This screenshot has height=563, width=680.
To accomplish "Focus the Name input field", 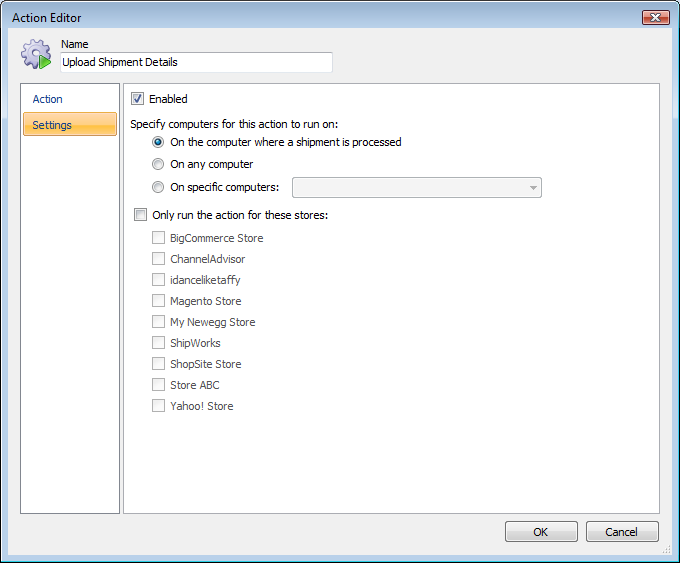I will [x=196, y=62].
